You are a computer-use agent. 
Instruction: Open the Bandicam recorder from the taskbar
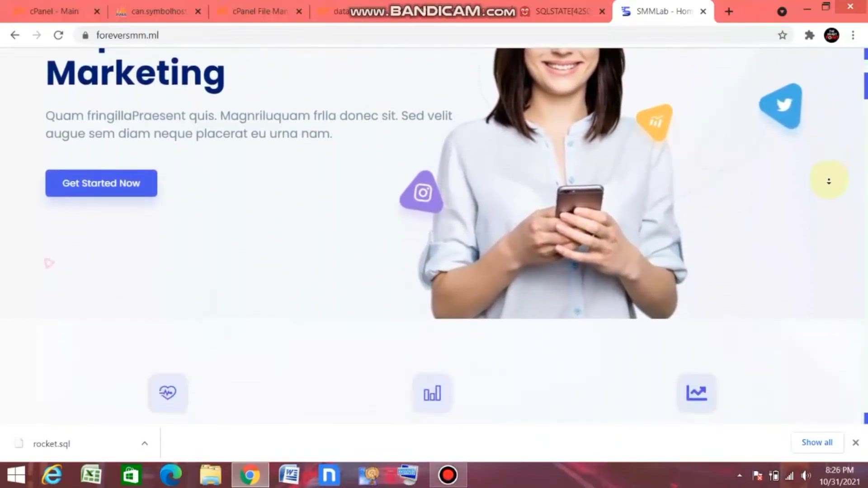[x=448, y=475]
